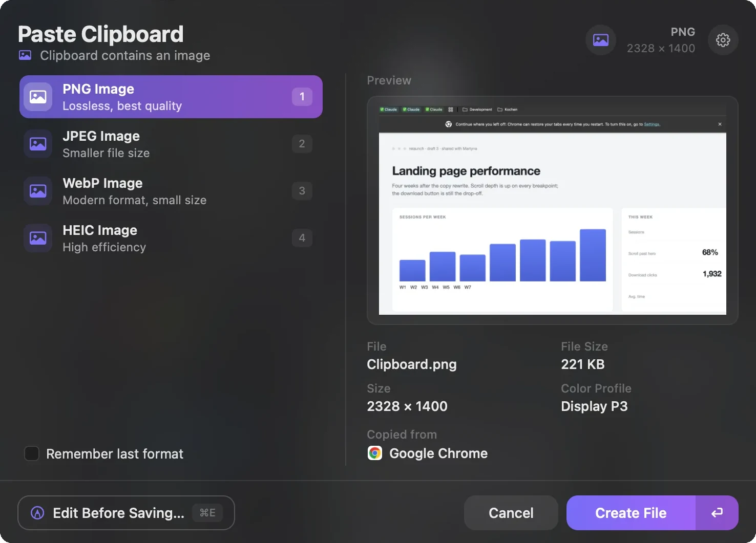Click shortcut badge 3 on WebP row

[302, 191]
